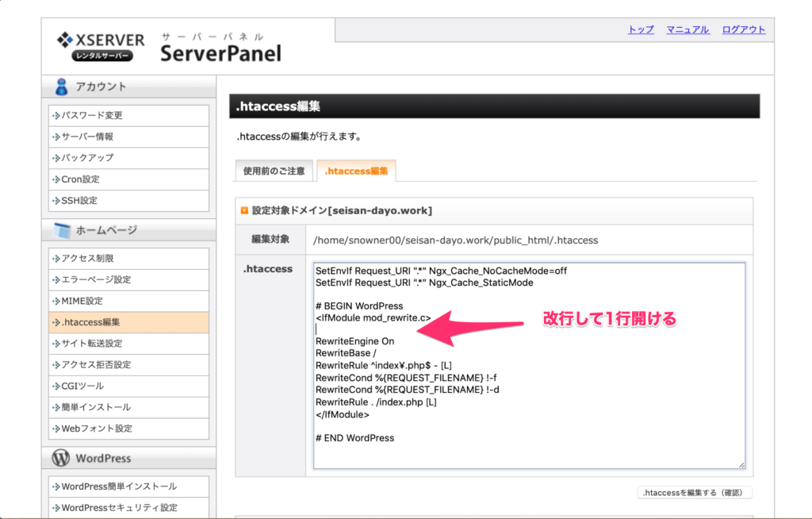The width and height of the screenshot is (812, 519).
Task: Select the .htaccess編集 tab
Action: pyautogui.click(x=356, y=171)
